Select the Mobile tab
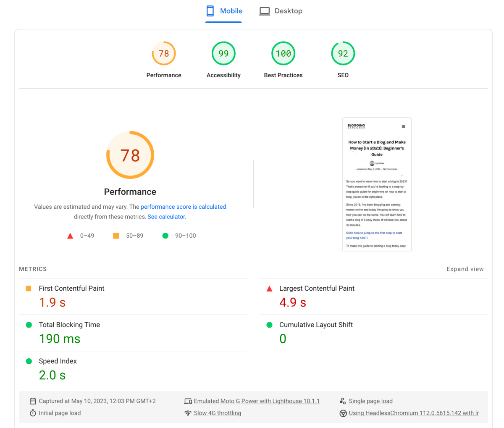The height and width of the screenshot is (428, 504). 223,11
